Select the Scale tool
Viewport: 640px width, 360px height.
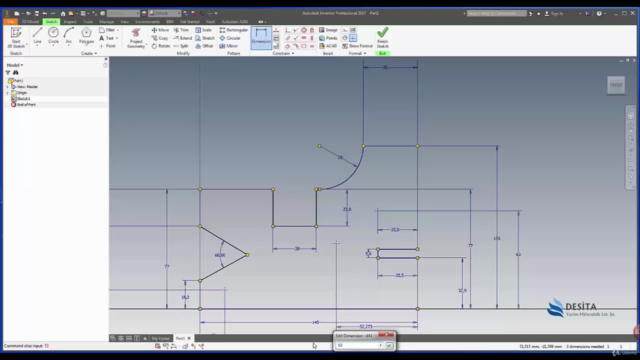click(203, 30)
